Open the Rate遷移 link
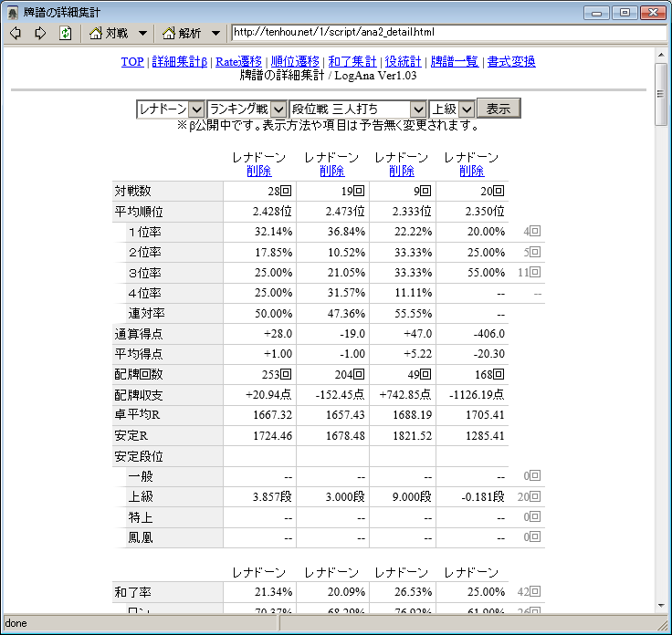Viewport: 672px width, 635px height. tap(238, 62)
